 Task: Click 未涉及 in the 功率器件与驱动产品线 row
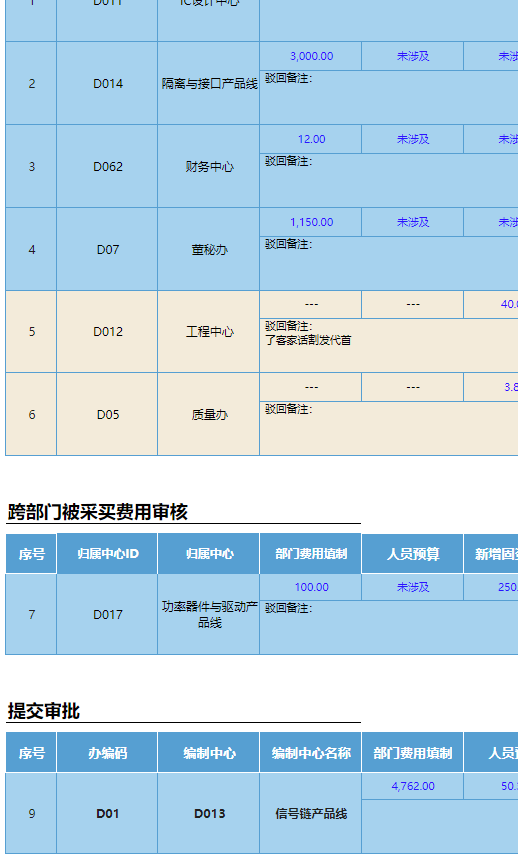[413, 587]
